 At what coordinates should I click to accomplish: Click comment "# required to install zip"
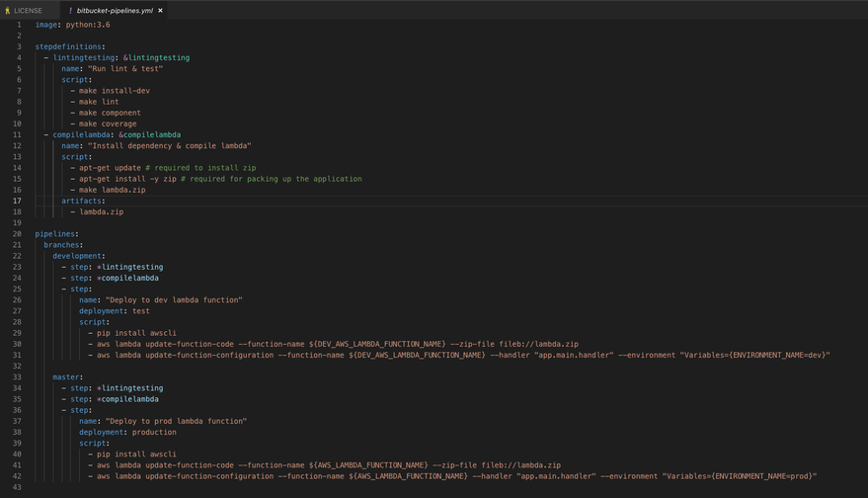coord(200,168)
